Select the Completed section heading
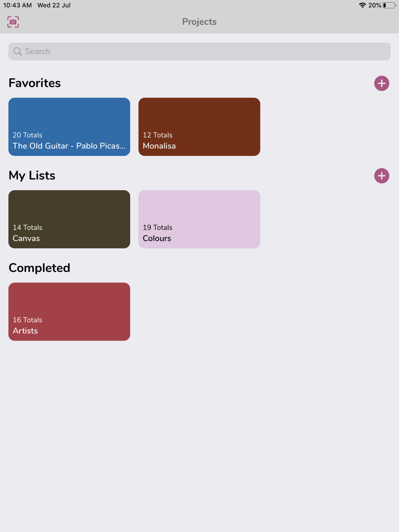The height and width of the screenshot is (532, 399). pos(40,268)
